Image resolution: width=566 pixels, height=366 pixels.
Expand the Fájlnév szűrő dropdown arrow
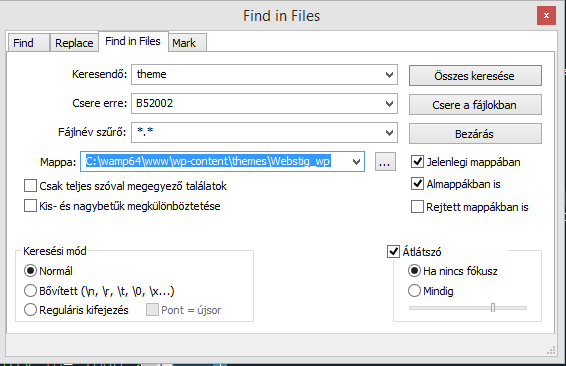[389, 133]
